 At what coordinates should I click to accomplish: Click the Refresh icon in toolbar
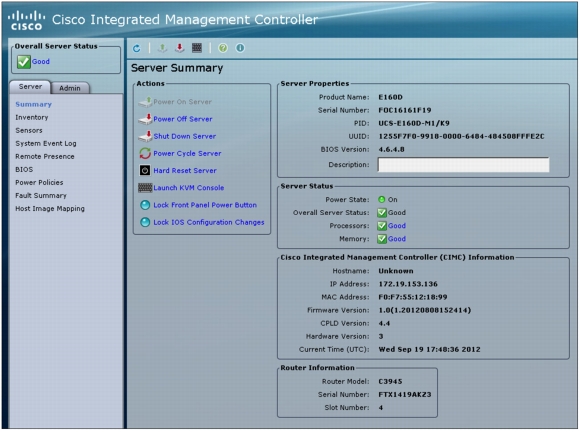(x=136, y=48)
